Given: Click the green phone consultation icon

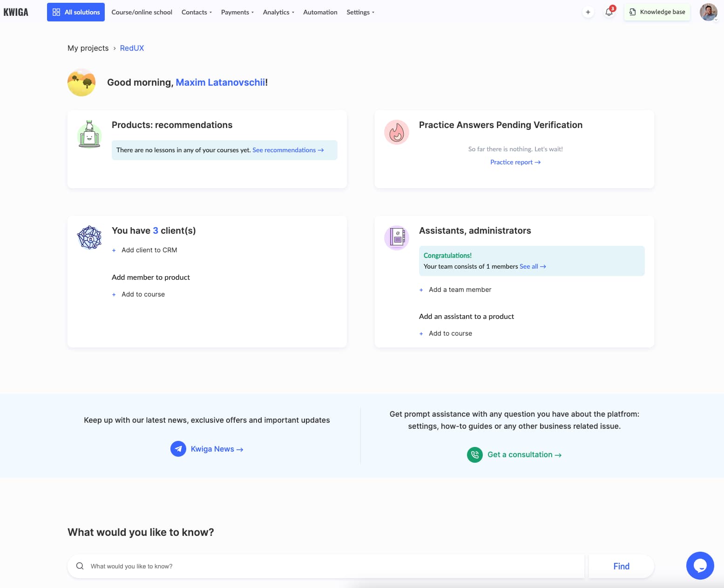Looking at the screenshot, I should coord(474,454).
